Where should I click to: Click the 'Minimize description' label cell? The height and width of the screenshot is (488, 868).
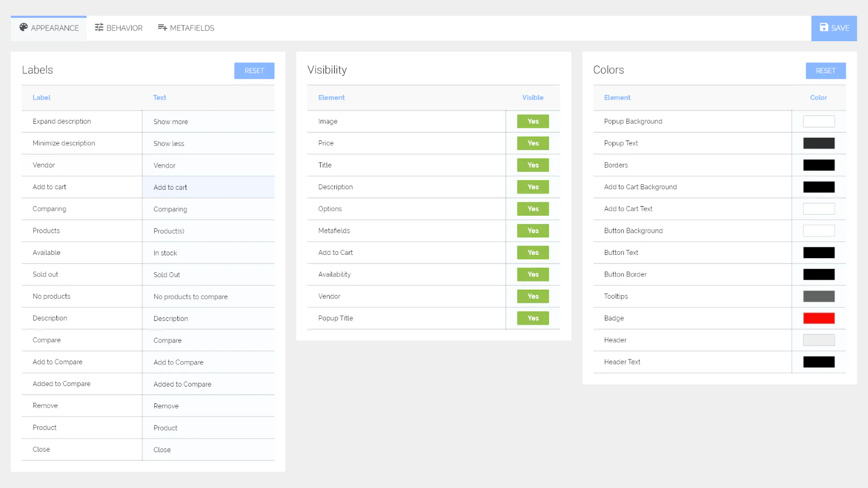[x=82, y=143]
